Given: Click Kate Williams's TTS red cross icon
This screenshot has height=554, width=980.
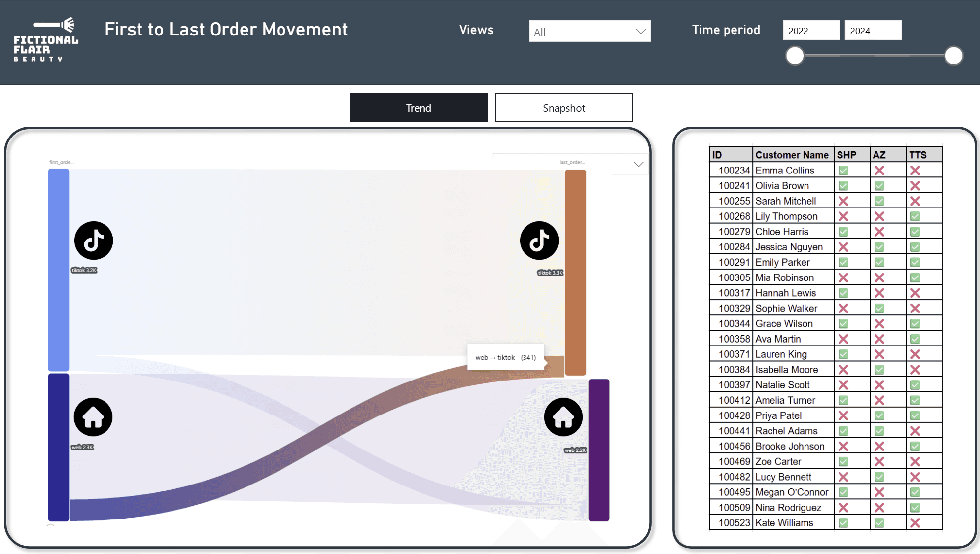Looking at the screenshot, I should [x=915, y=523].
